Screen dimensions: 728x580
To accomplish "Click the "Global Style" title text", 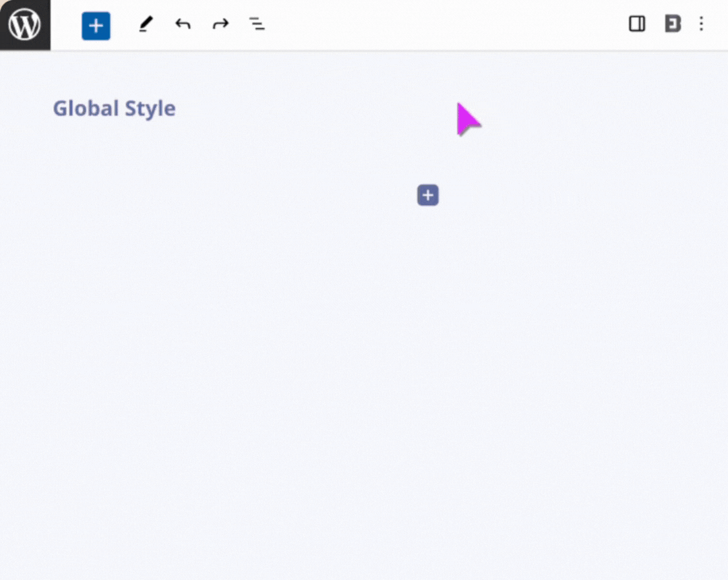I will click(x=115, y=109).
